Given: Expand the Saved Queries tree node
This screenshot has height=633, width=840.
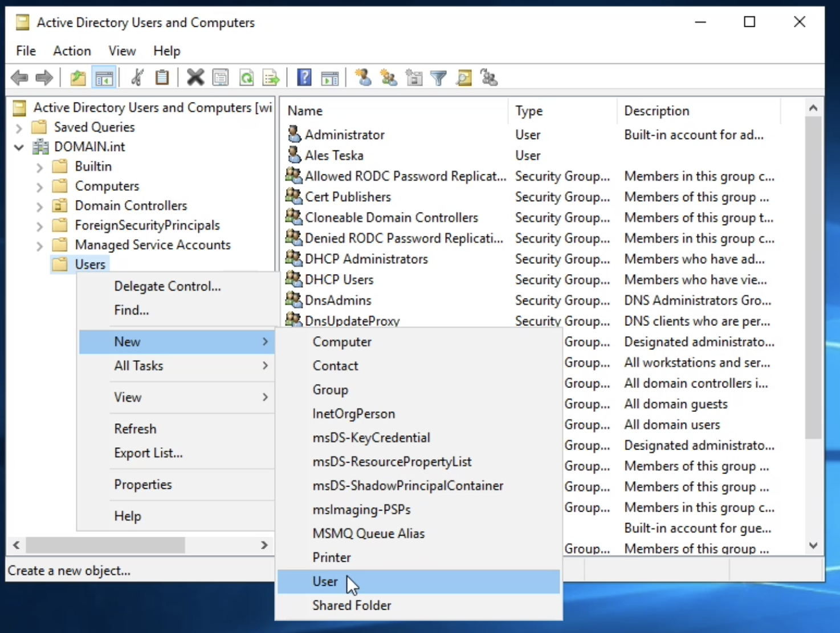Looking at the screenshot, I should pyautogui.click(x=19, y=128).
